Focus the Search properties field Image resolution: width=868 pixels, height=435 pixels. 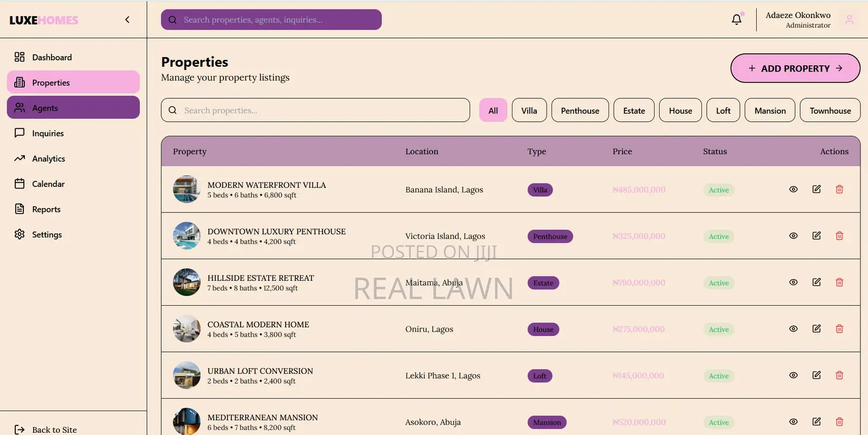point(315,110)
